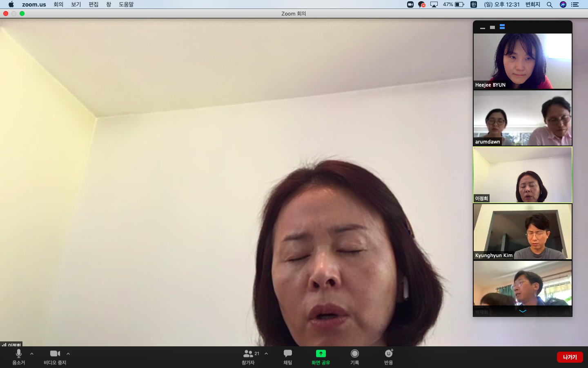
Task: Select Heejee BYUN video thumbnail
Action: click(x=523, y=61)
